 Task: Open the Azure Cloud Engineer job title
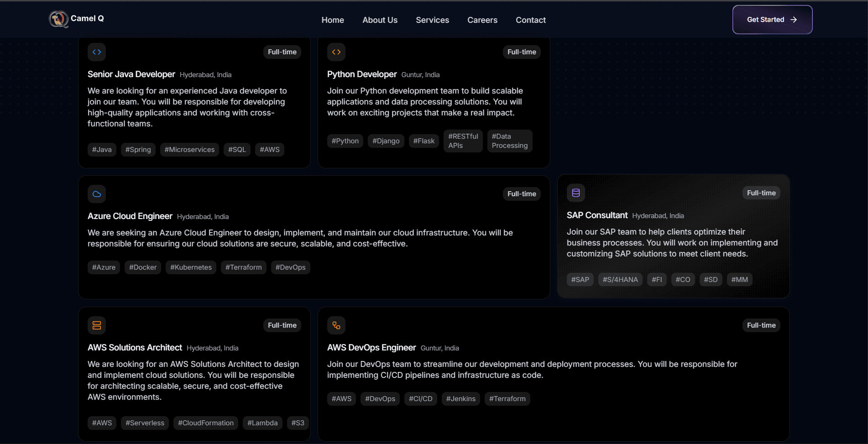pyautogui.click(x=130, y=216)
